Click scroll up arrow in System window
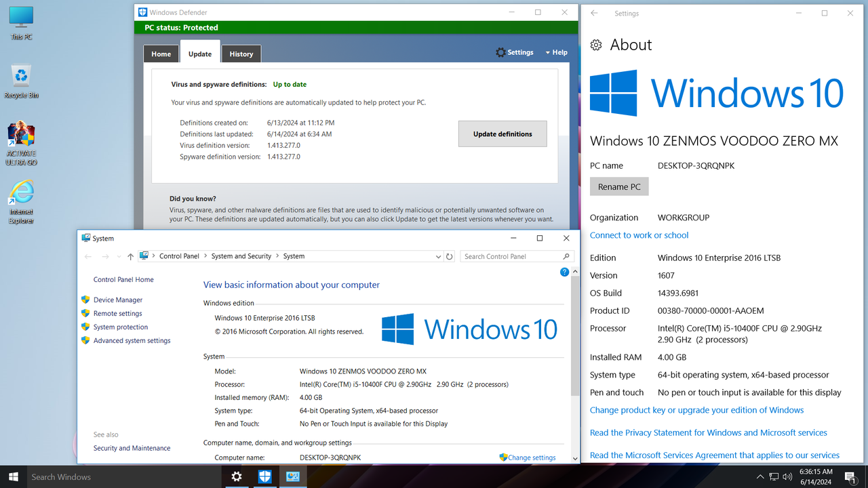 576,271
